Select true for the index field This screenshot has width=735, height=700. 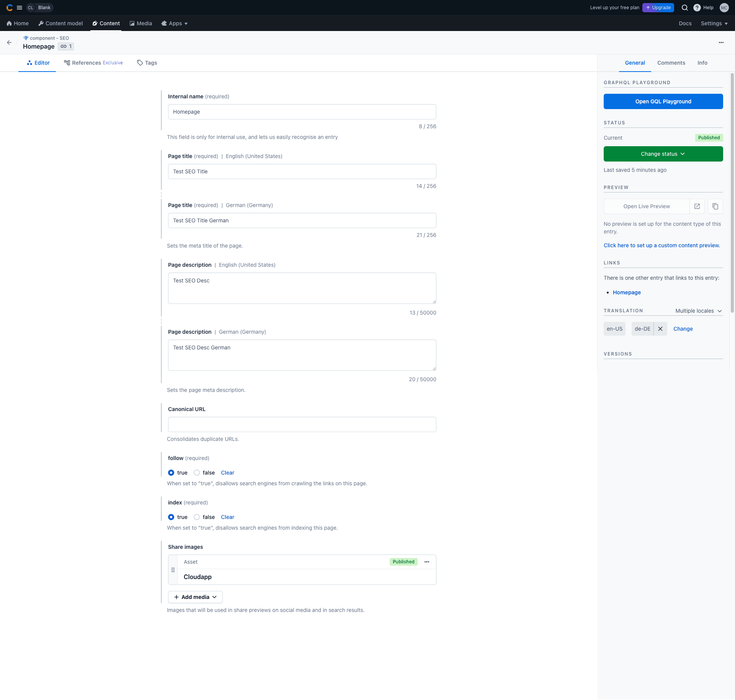coord(171,517)
